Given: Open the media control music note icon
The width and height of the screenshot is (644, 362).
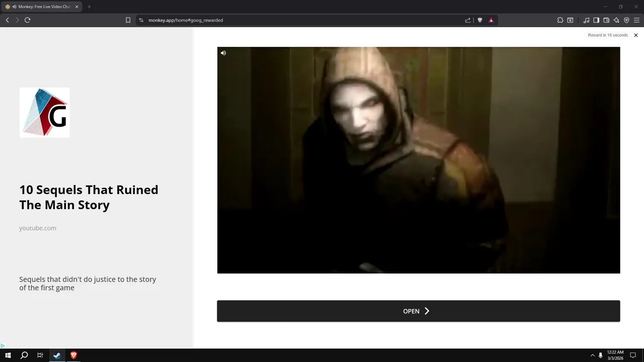Looking at the screenshot, I should pos(586,20).
